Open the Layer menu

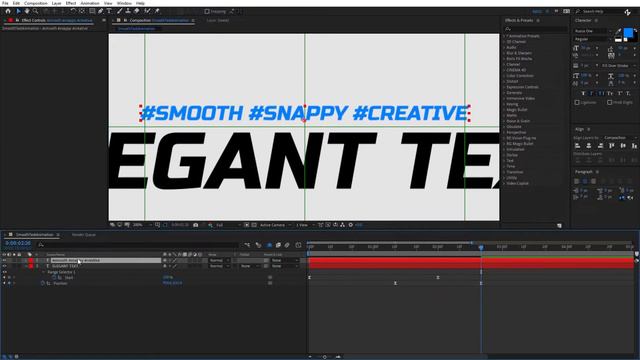click(x=56, y=3)
